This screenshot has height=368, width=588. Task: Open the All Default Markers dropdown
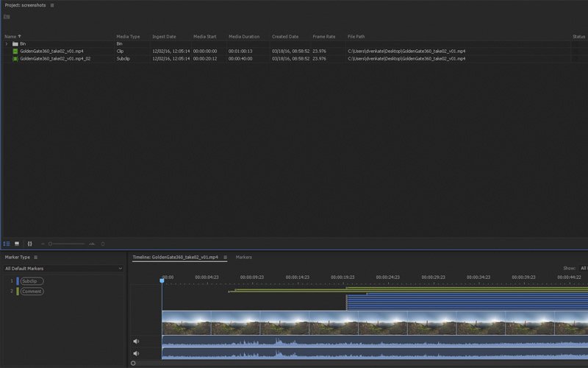(x=62, y=269)
